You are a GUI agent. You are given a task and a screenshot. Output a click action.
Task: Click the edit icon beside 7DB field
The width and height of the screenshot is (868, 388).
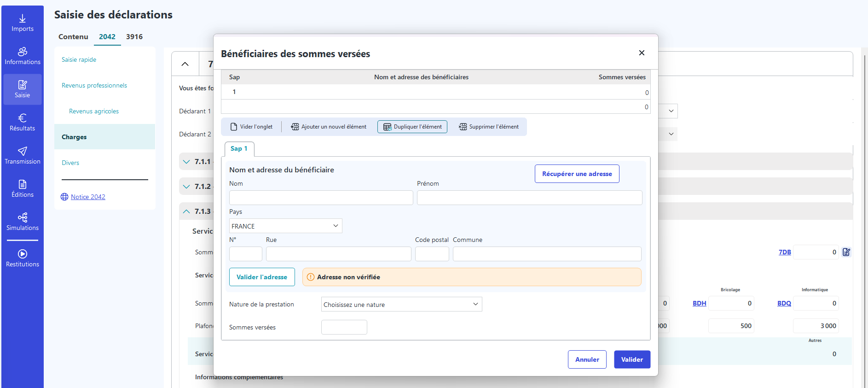click(x=846, y=252)
